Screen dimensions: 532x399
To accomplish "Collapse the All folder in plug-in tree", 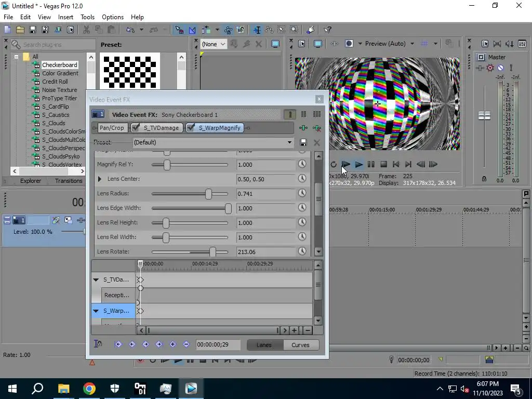I will coord(16,57).
